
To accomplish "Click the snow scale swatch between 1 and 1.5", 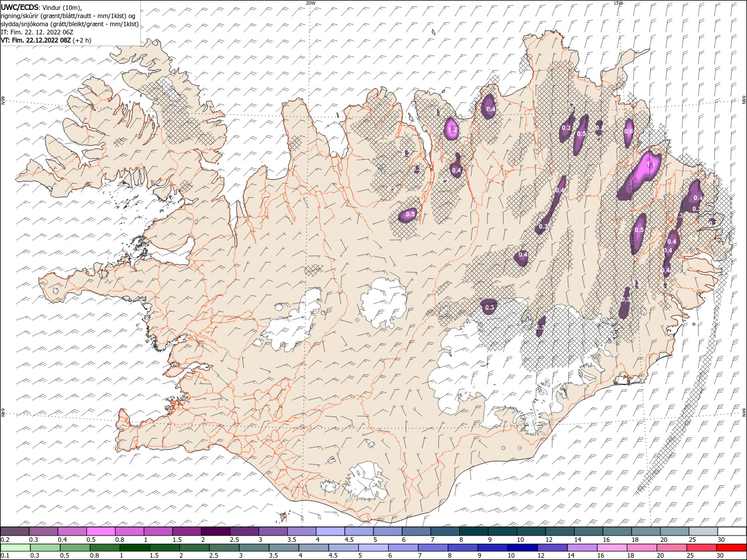I will coord(158,531).
